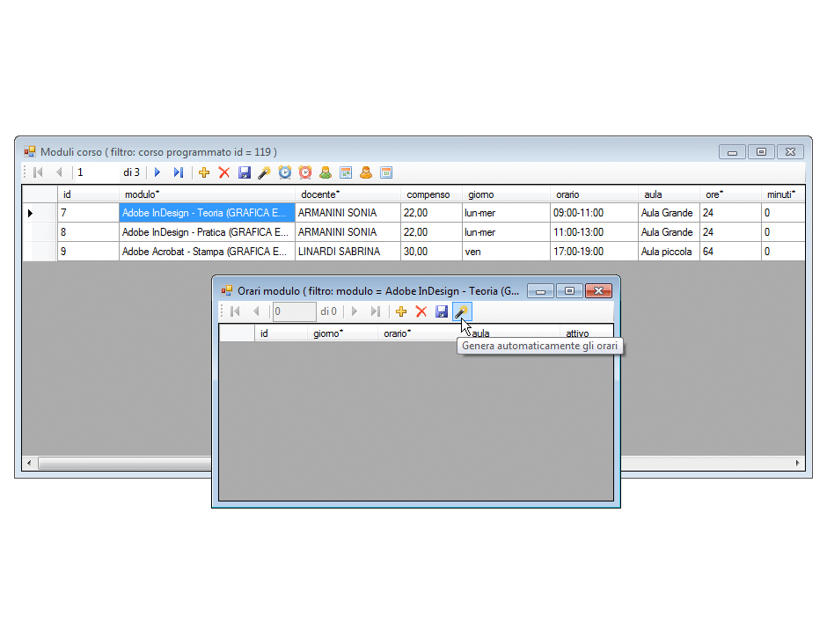Select aula cell Aula piccola
Viewport: 827px width, 644px height.
coord(669,252)
